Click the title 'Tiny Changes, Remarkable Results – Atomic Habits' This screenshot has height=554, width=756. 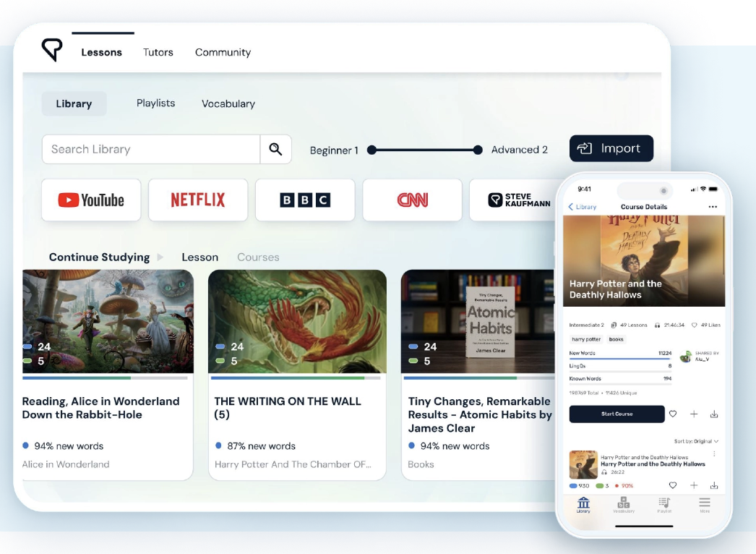click(480, 414)
